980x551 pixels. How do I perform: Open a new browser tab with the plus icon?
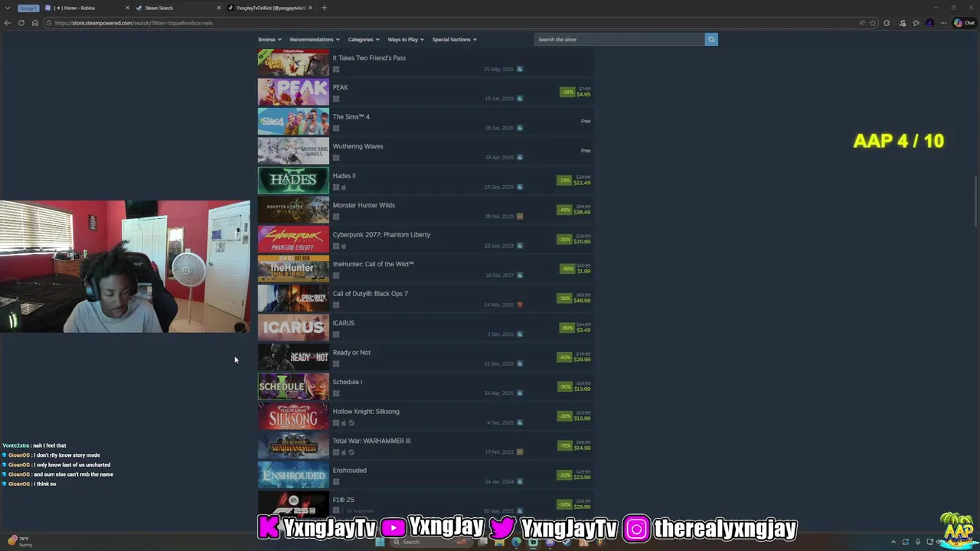tap(324, 8)
